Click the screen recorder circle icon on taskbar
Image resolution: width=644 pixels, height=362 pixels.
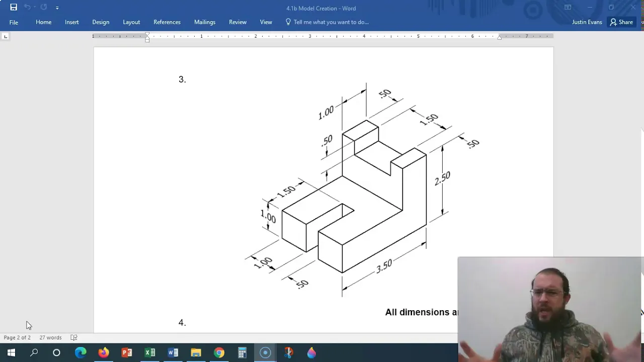tap(265, 352)
